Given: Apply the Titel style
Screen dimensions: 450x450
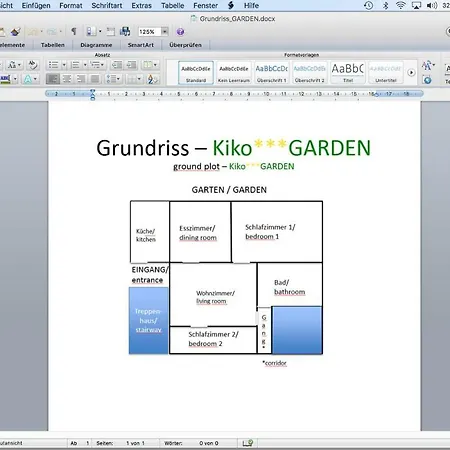Looking at the screenshot, I should (x=348, y=72).
